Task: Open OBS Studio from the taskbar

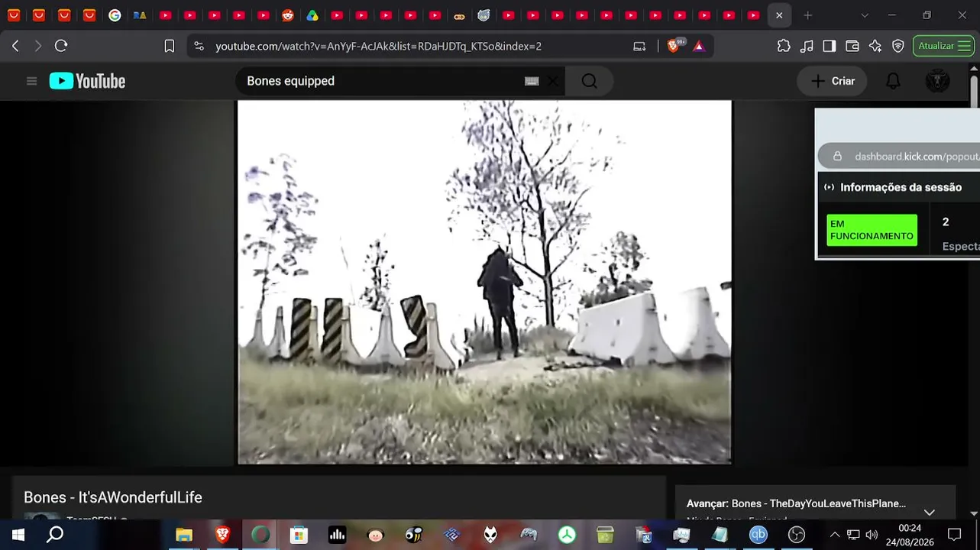Action: 796,535
